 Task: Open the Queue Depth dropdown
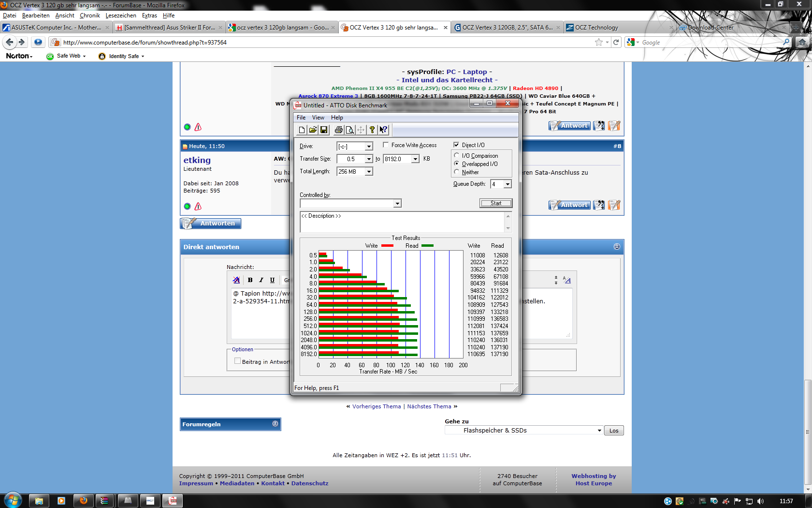tap(507, 184)
